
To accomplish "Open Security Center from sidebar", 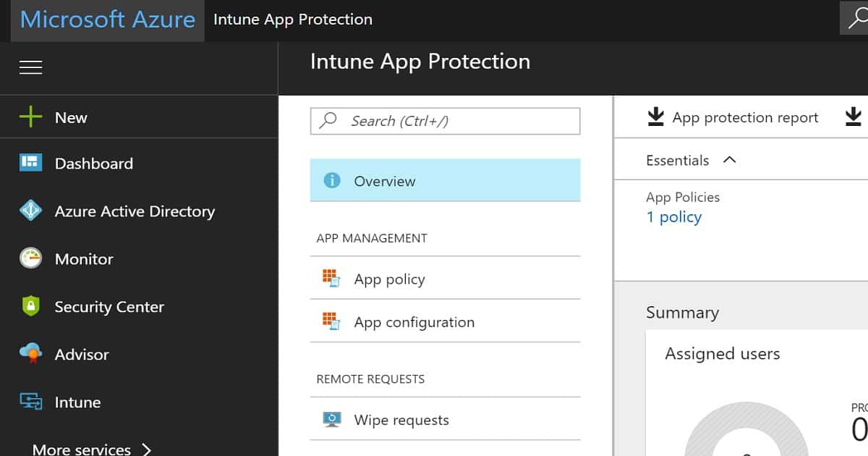I will tap(139, 306).
